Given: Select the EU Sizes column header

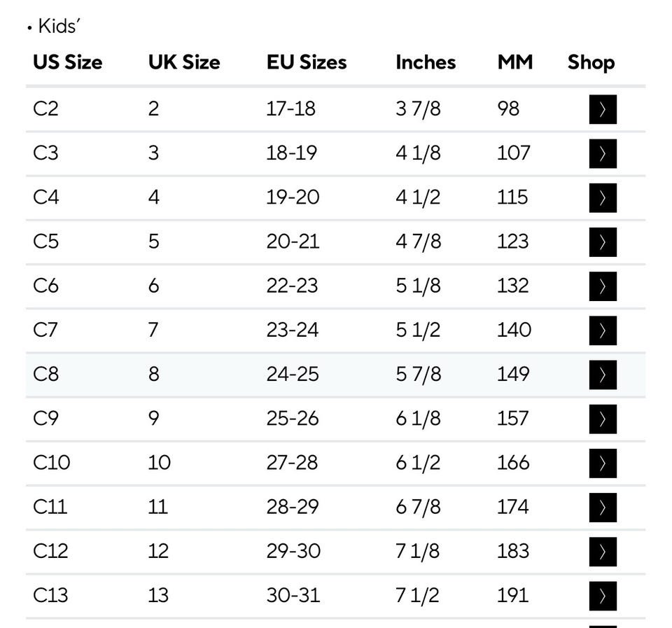Looking at the screenshot, I should pos(307,62).
